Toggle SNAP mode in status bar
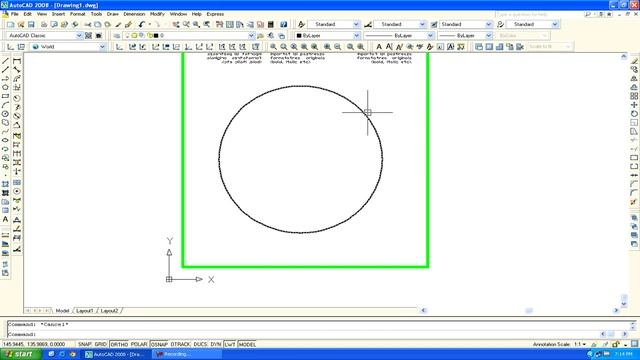Viewport: 640px width, 360px height. [84, 344]
